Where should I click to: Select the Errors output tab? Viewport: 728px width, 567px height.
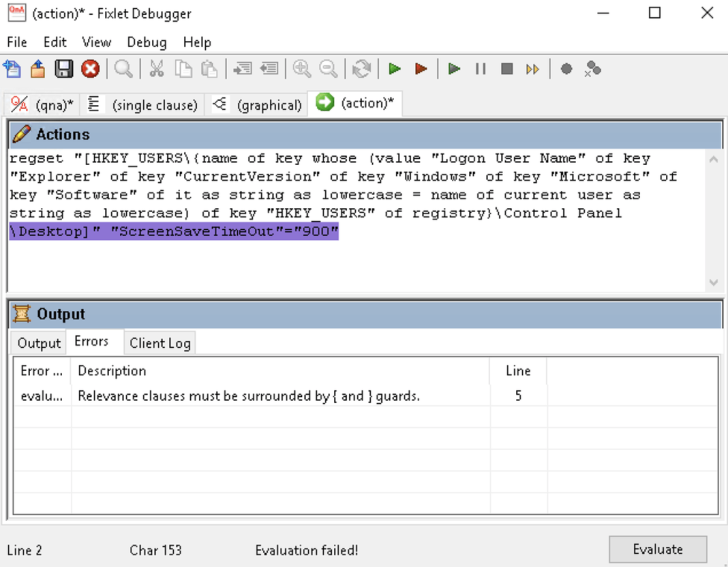tap(94, 341)
